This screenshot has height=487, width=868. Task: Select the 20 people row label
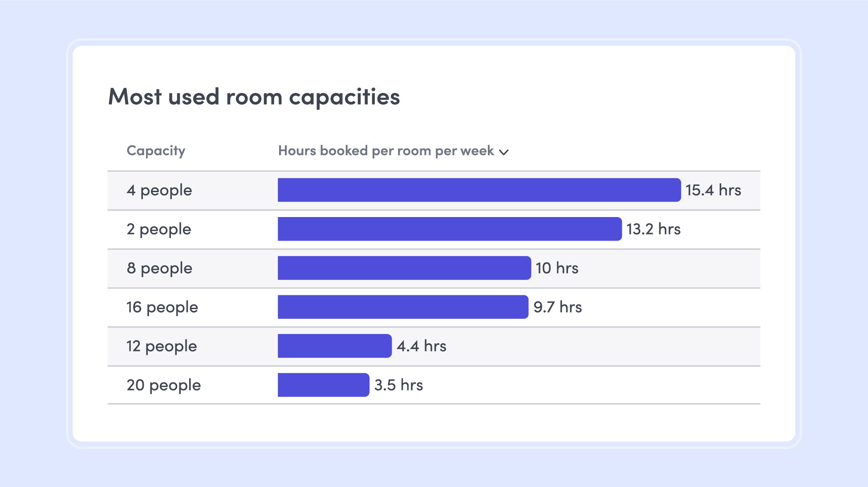pos(163,385)
